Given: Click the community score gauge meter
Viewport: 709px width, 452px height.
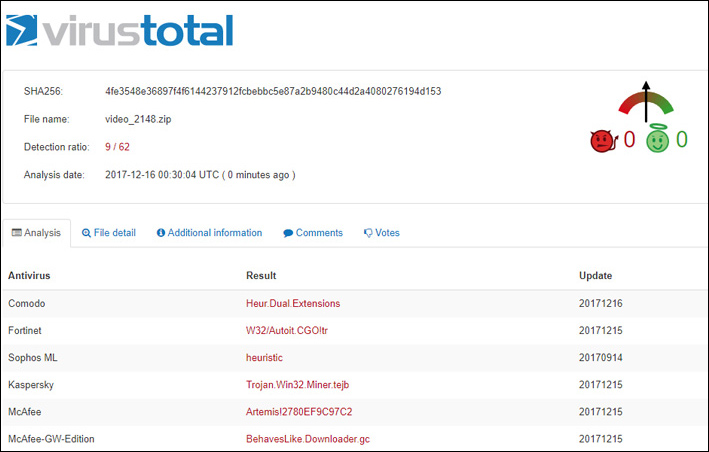Looking at the screenshot, I should (645, 101).
